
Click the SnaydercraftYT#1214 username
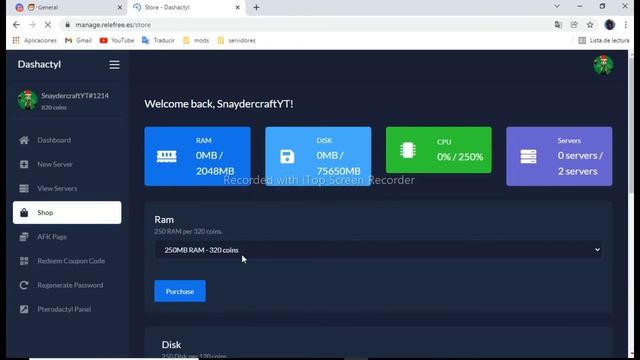[75, 96]
